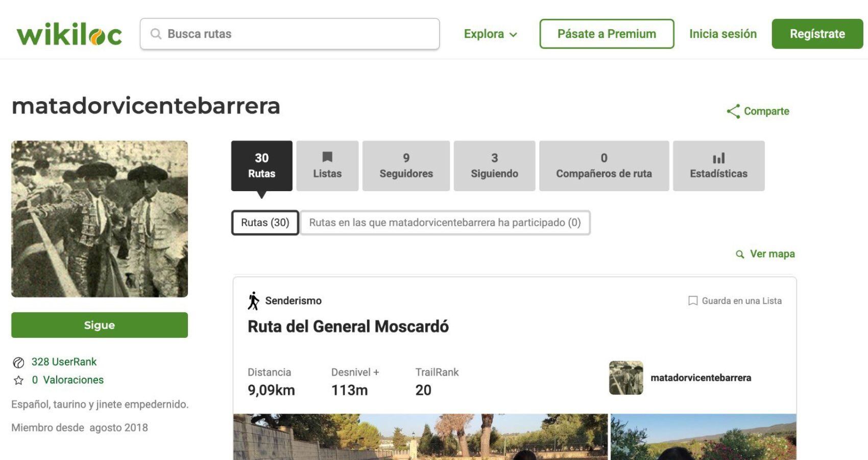This screenshot has height=460, width=868.
Task: Open the small matadorvicentebarrera avatar in route card
Action: (x=626, y=378)
